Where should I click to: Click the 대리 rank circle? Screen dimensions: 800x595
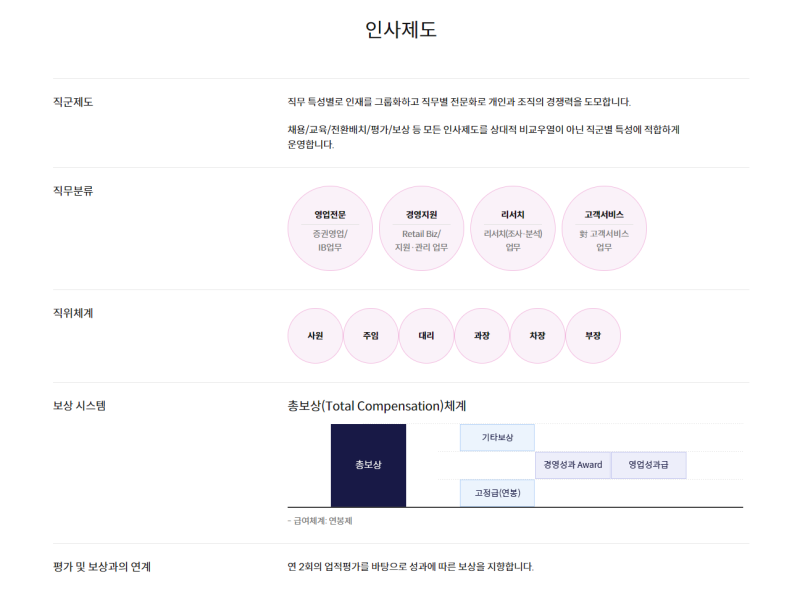(x=426, y=336)
